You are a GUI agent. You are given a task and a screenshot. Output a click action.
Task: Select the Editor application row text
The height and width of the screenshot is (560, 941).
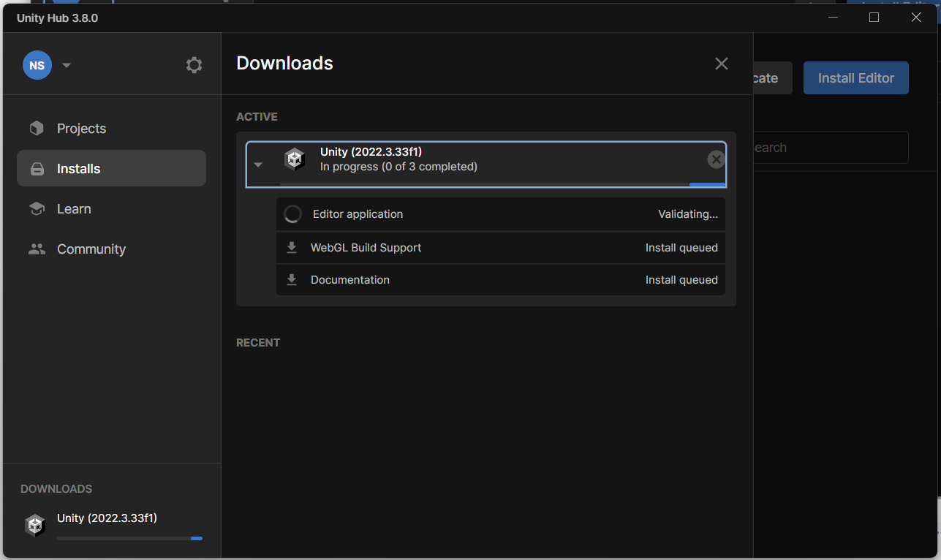[x=358, y=214]
